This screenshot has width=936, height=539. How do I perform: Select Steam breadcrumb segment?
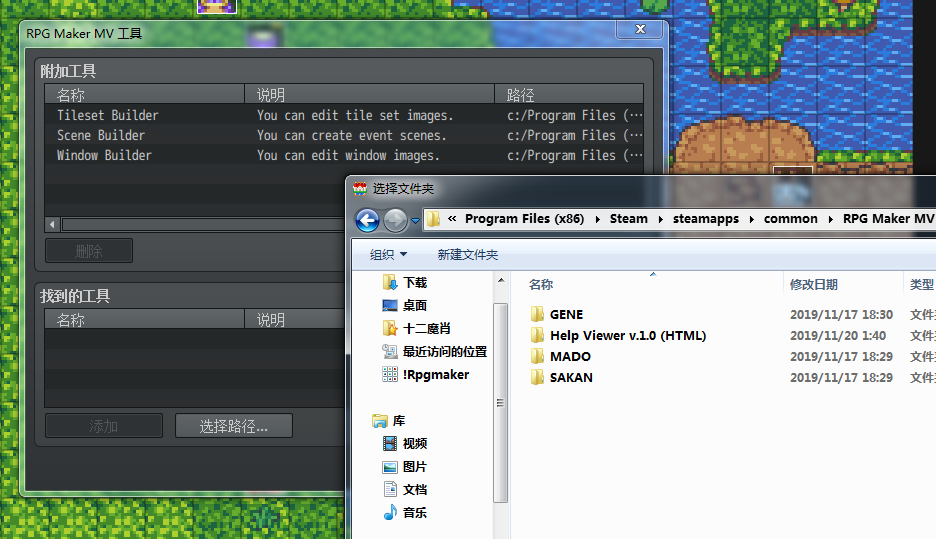629,218
